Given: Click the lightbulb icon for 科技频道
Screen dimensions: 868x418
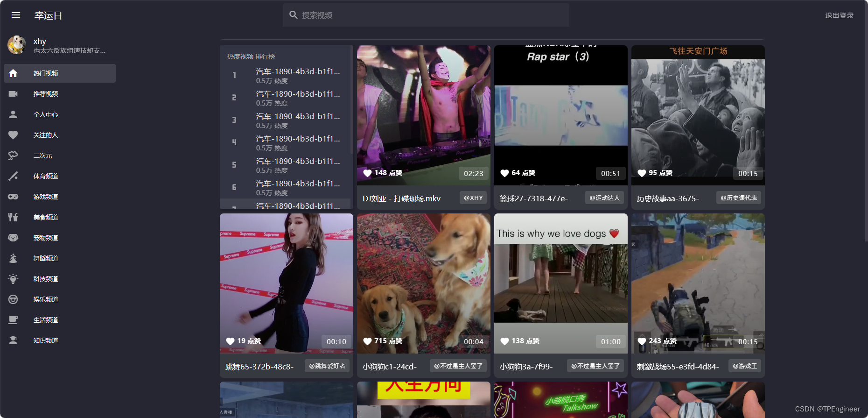Looking at the screenshot, I should [x=13, y=279].
